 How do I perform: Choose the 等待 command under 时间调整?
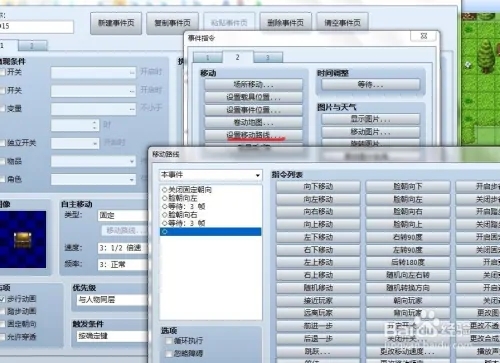pos(370,85)
